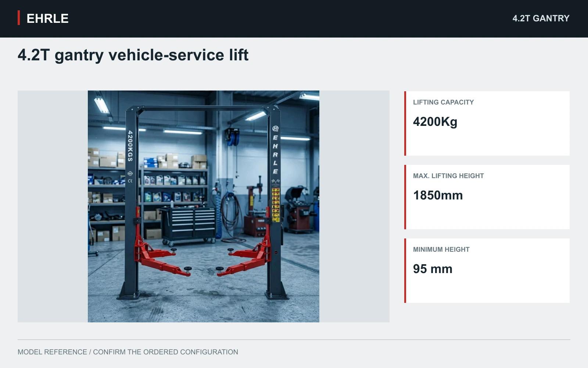The image size is (588, 368).
Task: Click the 4.2T gantry vehicle-service lift heading
Action: pyautogui.click(x=133, y=55)
